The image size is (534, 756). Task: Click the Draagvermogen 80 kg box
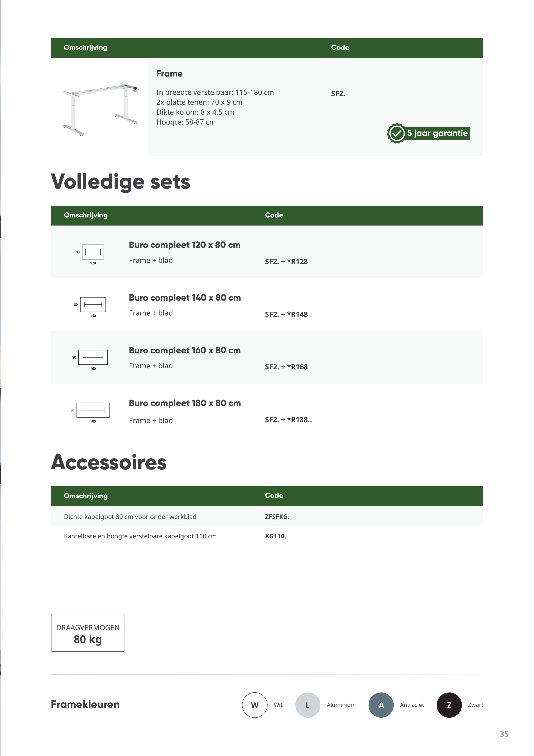[88, 633]
